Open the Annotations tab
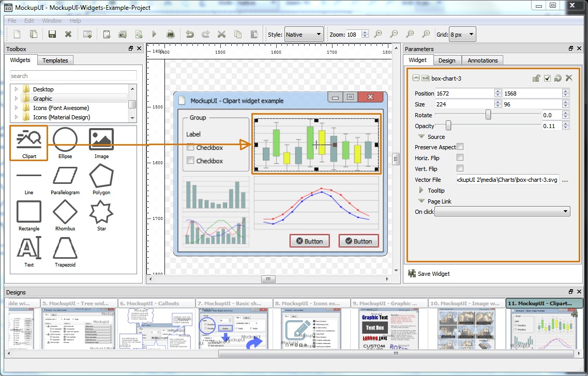This screenshot has width=588, height=376. (x=483, y=60)
